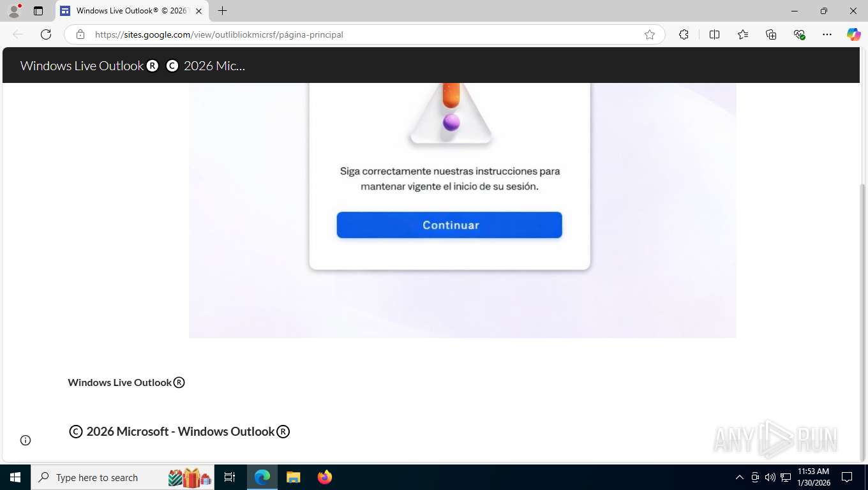868x490 pixels.
Task: Open File Explorer from the taskbar
Action: click(x=294, y=477)
